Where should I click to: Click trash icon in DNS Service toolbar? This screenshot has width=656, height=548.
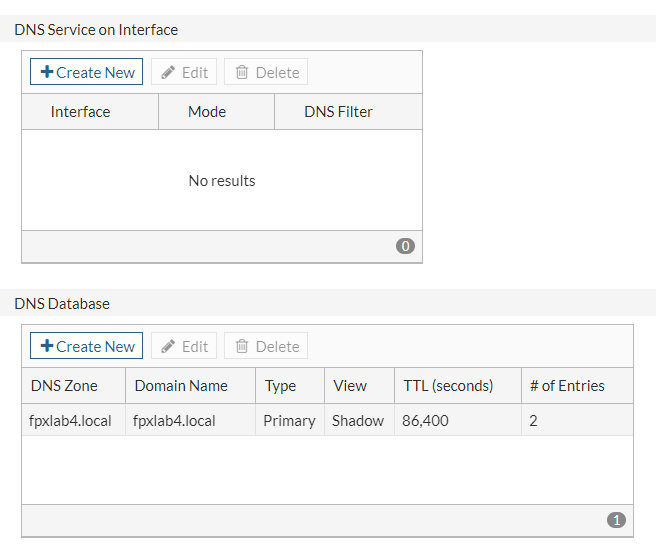241,72
